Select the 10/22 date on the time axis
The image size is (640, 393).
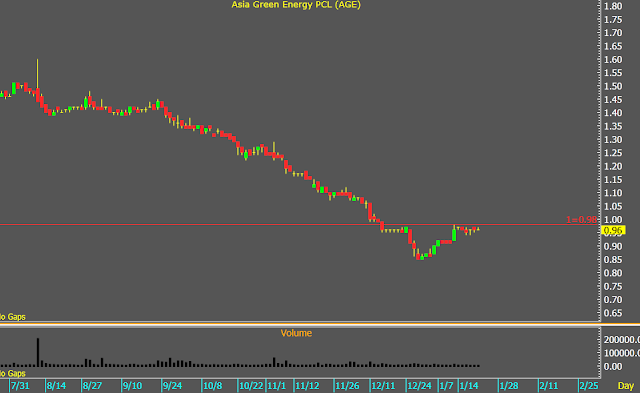tap(251, 386)
